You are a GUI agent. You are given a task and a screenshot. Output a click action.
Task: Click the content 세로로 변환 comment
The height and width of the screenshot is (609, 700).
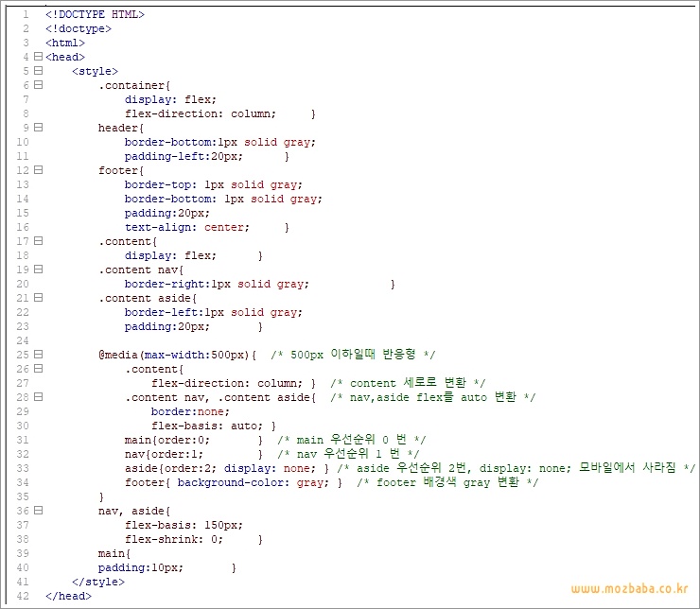pyautogui.click(x=408, y=383)
